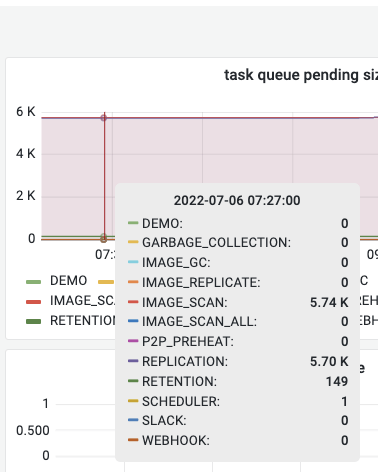Click the SCHEDULER row in the tooltip
378x472 pixels.
pos(238,401)
